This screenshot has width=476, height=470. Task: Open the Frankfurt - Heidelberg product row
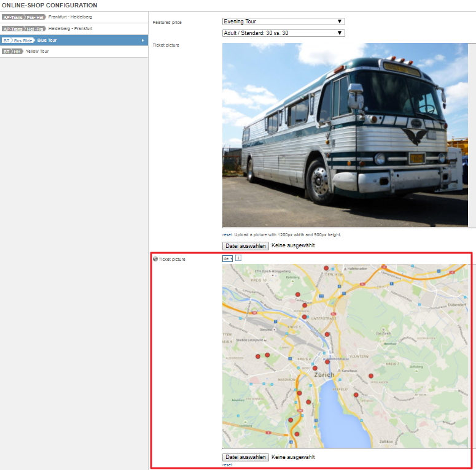point(74,17)
